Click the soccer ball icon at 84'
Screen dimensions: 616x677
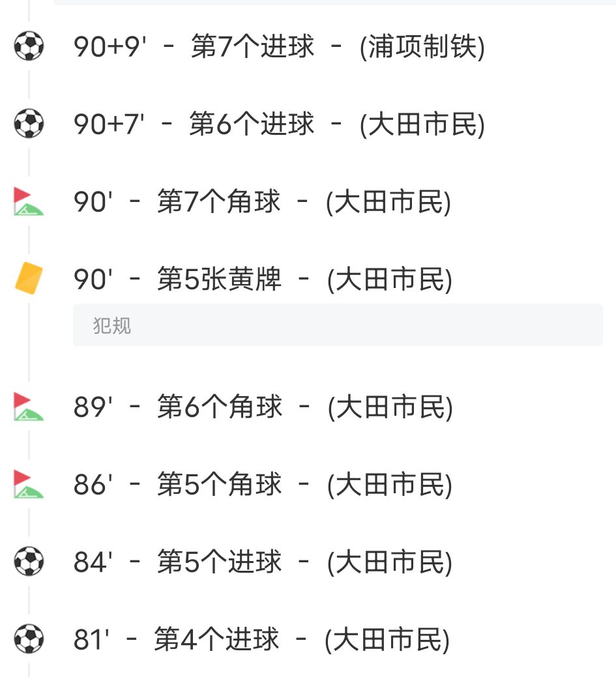click(x=29, y=562)
